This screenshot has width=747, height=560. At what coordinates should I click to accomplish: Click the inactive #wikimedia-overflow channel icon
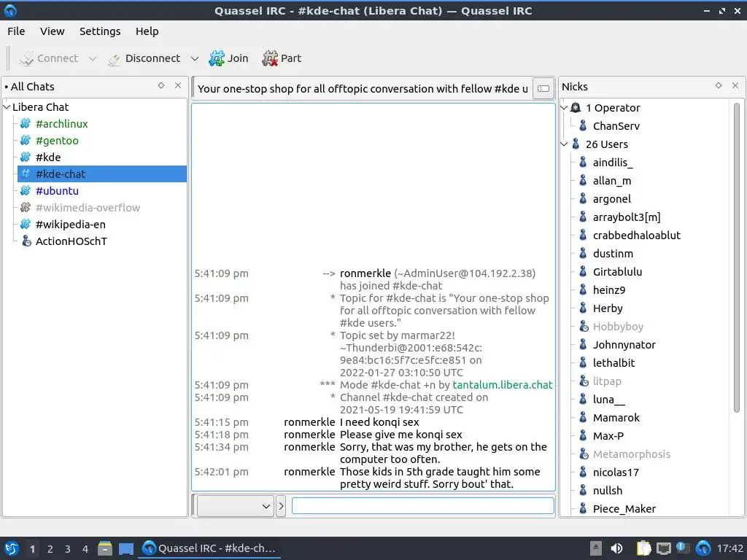(x=26, y=208)
